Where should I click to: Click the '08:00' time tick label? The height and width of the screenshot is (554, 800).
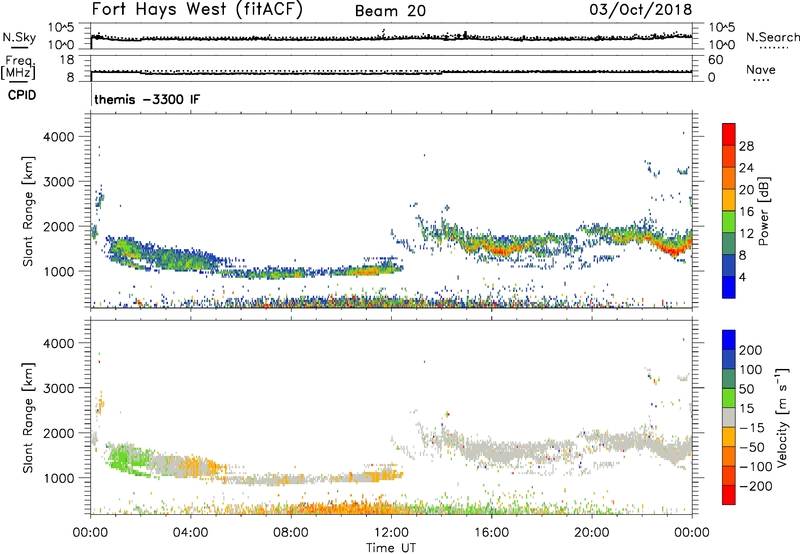click(291, 533)
